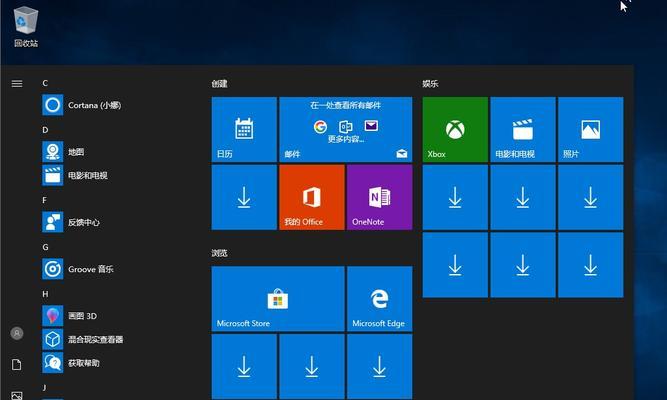Open 画图 3D from the app list
The image size is (667, 400).
point(70,316)
